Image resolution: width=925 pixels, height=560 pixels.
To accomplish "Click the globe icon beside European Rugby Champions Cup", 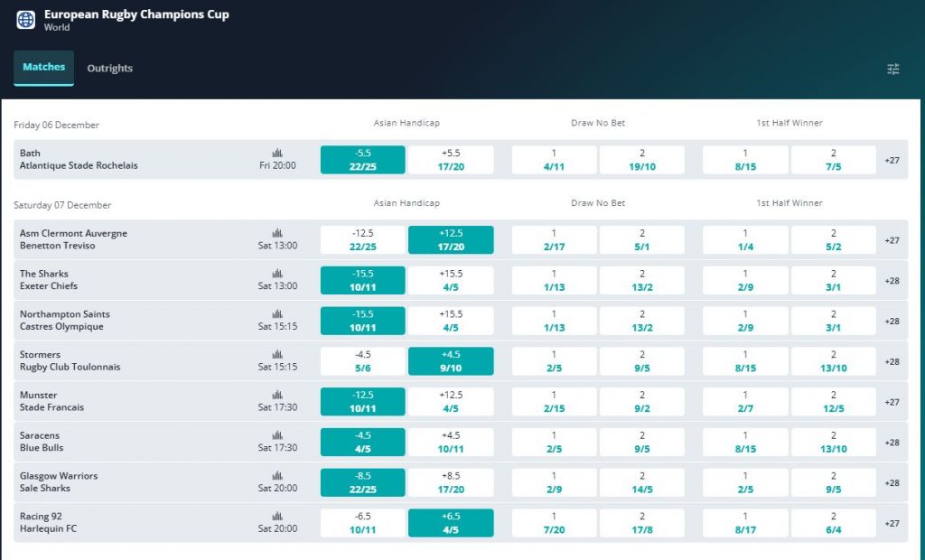I will (x=25, y=20).
